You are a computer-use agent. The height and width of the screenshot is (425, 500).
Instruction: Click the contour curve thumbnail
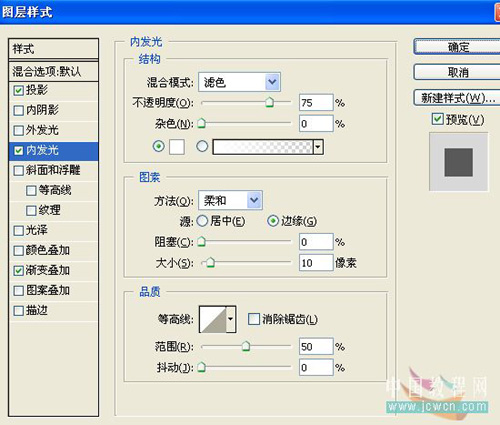213,319
